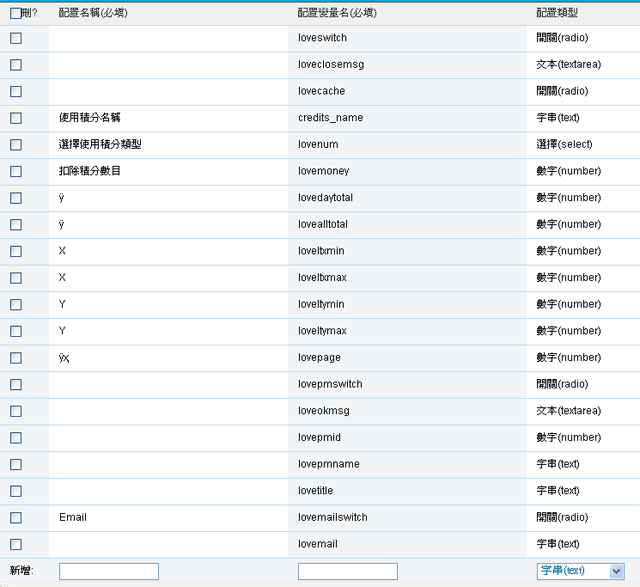Check the box for lovepage row
The width and height of the screenshot is (640, 587).
(16, 358)
